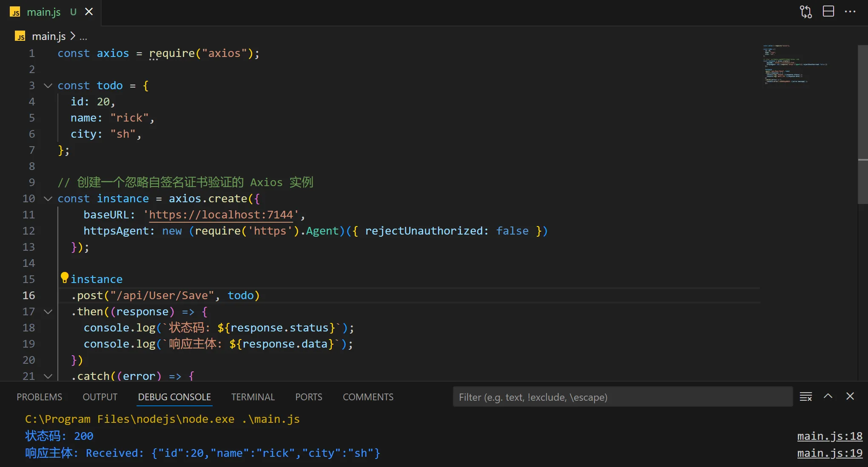Image resolution: width=868 pixels, height=467 pixels.
Task: Close the main.js editor tab
Action: (89, 12)
